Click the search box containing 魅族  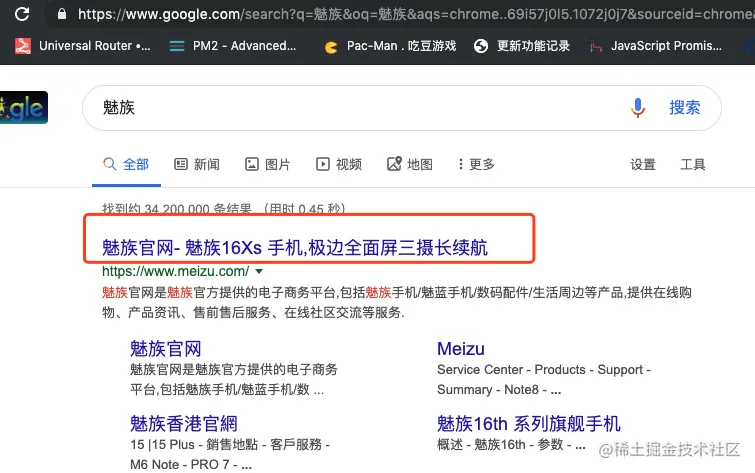coord(350,108)
